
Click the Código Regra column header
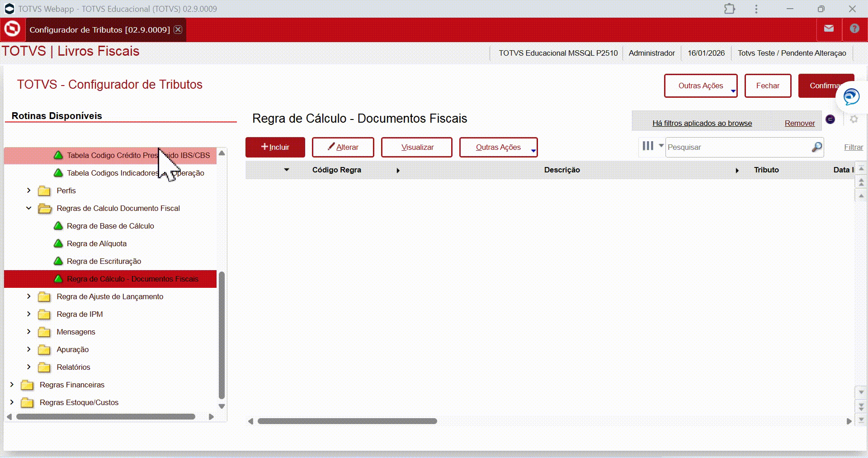pyautogui.click(x=337, y=170)
